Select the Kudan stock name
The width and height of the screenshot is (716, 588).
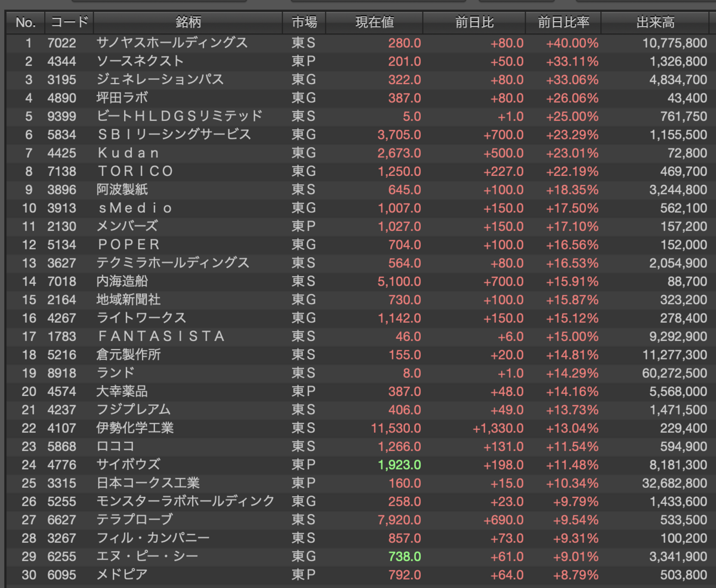pos(129,153)
